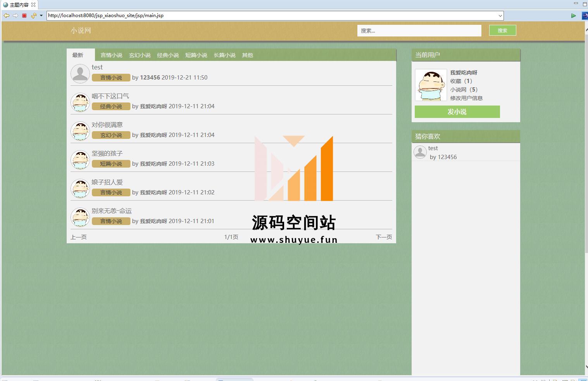
Task: Click the green 发小说 button
Action: coord(457,112)
